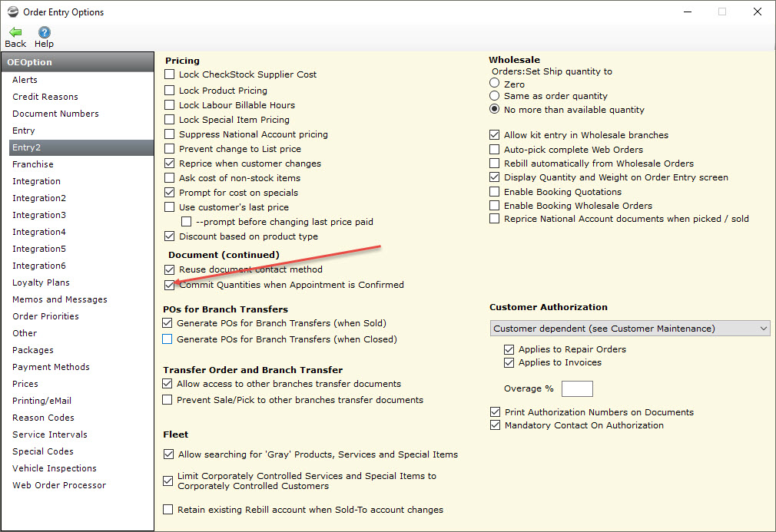Toggle Discount based on product type
The image size is (776, 532).
(169, 236)
